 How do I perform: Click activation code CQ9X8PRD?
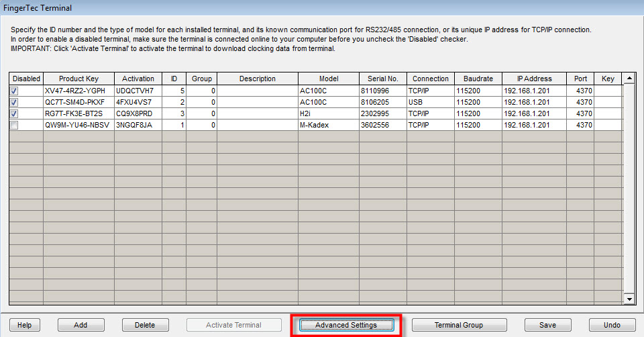138,114
